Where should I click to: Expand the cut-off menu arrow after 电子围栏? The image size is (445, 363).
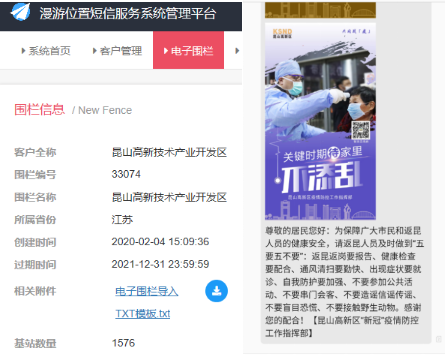[x=237, y=51]
